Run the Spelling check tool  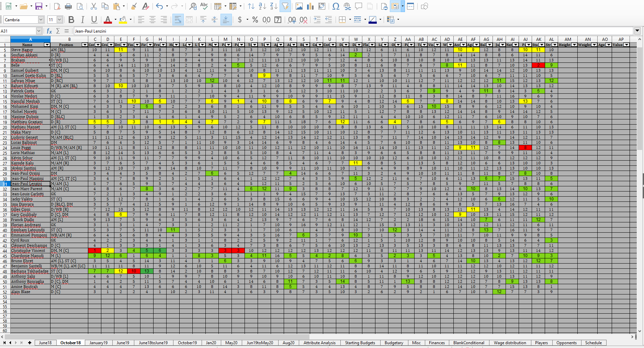(204, 6)
